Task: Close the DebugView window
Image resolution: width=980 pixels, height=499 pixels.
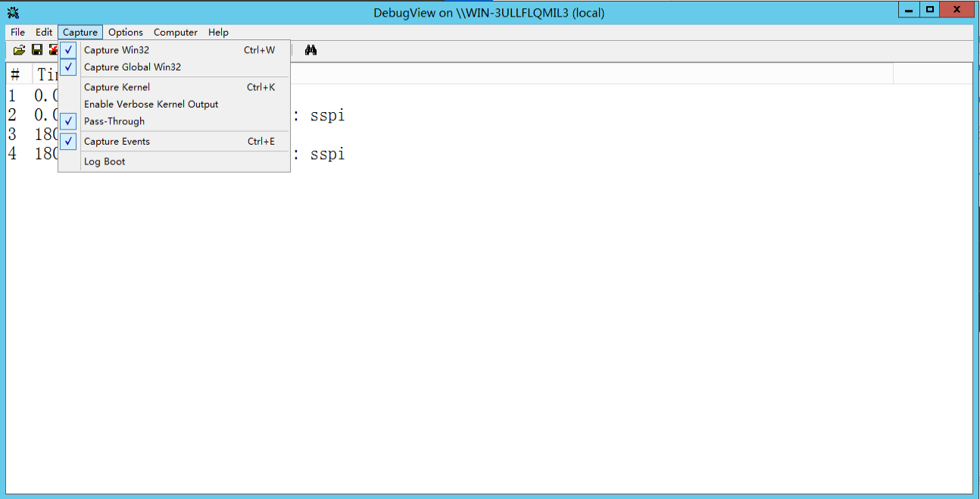Action: pyautogui.click(x=958, y=10)
